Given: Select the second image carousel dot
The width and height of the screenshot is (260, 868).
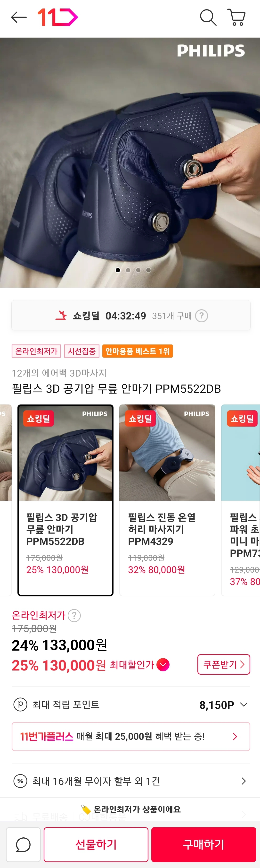Looking at the screenshot, I should point(128,270).
